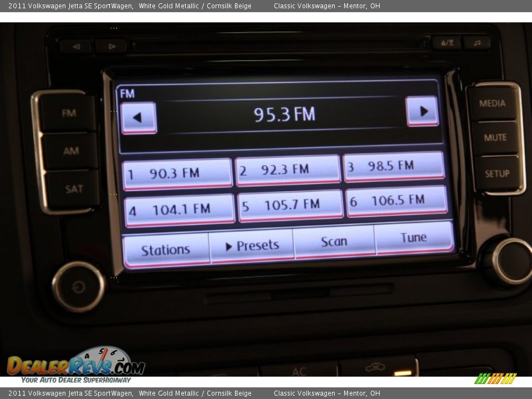
Task: Click the DealerRevs.com logo
Action: pos(75,366)
